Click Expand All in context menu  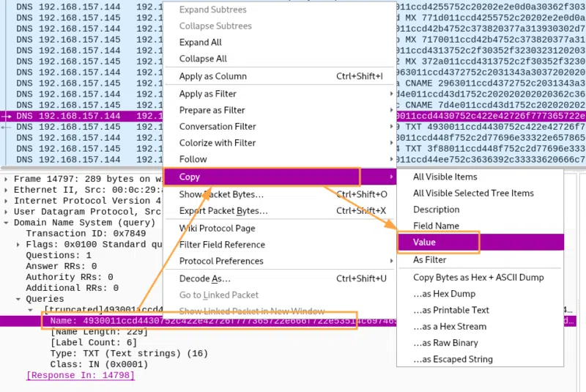pyautogui.click(x=200, y=42)
